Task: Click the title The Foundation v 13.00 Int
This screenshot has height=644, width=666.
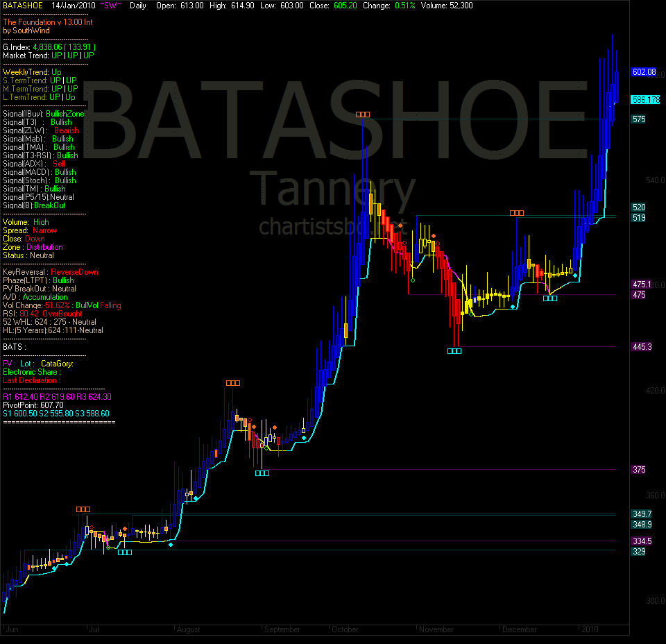Action: point(48,22)
